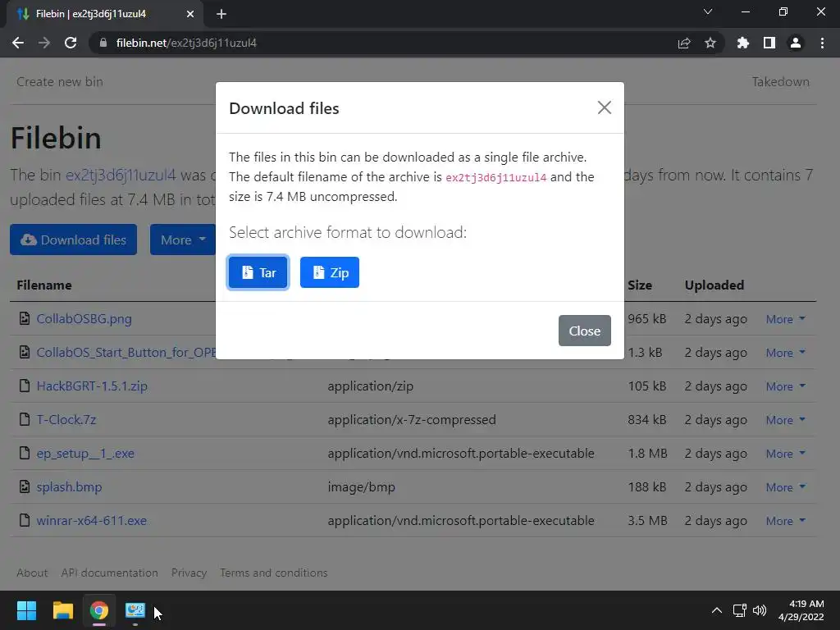Image resolution: width=840 pixels, height=630 pixels.
Task: Close the Download files dialog with the X icon
Action: click(x=605, y=107)
